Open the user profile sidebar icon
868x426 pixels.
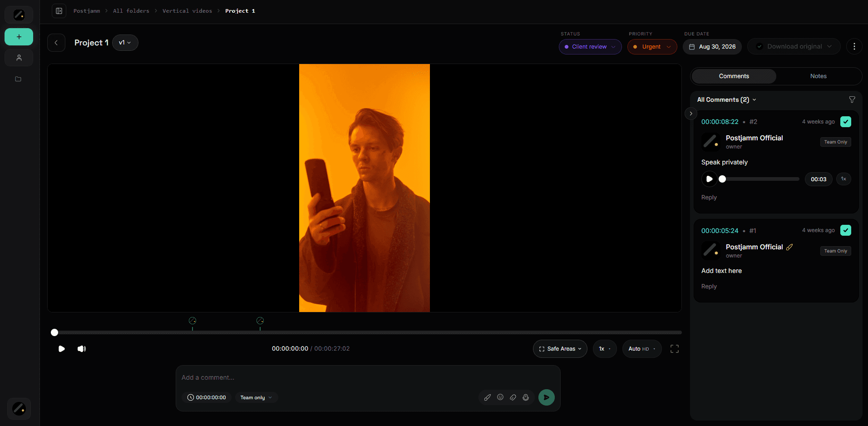click(x=19, y=58)
